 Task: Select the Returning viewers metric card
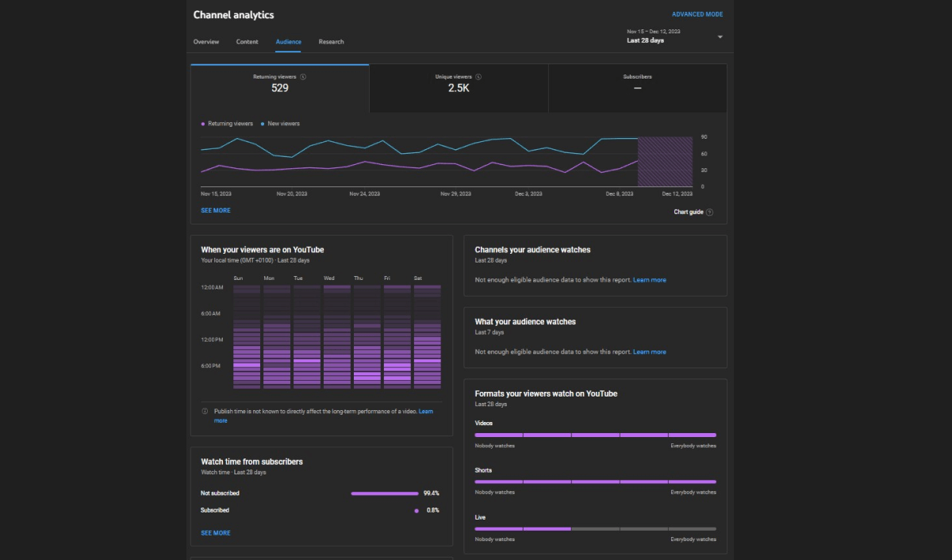(x=280, y=88)
